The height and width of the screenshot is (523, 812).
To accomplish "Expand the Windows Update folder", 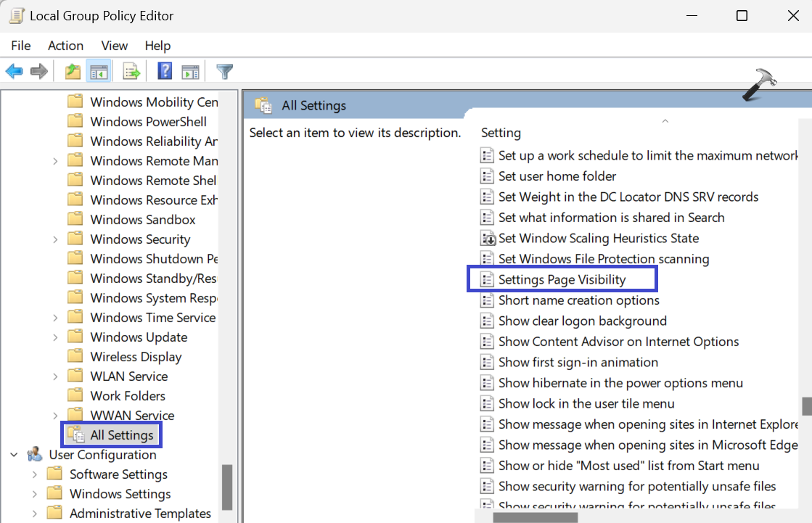I will coord(55,337).
